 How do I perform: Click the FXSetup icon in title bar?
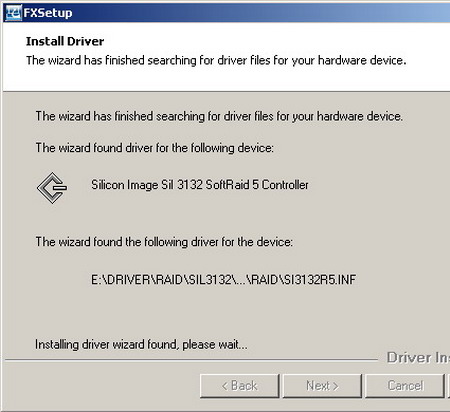tap(13, 13)
